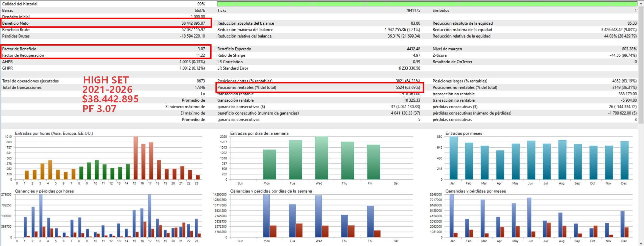The width and height of the screenshot is (644, 246).
Task: Click the Factor de Recuperación row
Action: pyautogui.click(x=106, y=55)
